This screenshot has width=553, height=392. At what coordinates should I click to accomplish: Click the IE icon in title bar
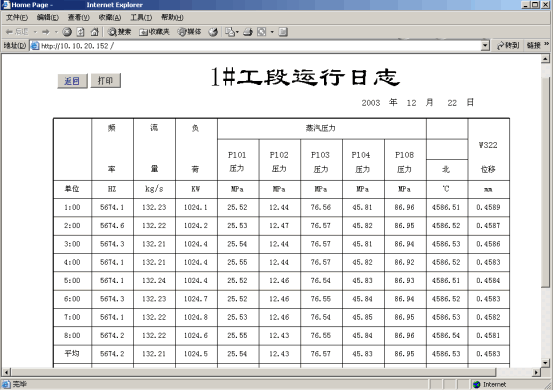tap(6, 5)
